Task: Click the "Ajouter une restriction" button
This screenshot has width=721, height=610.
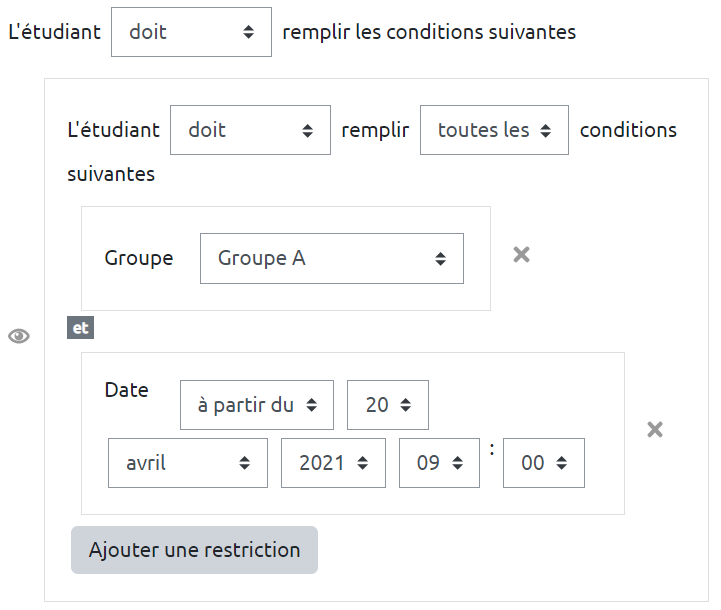Action: tap(194, 550)
